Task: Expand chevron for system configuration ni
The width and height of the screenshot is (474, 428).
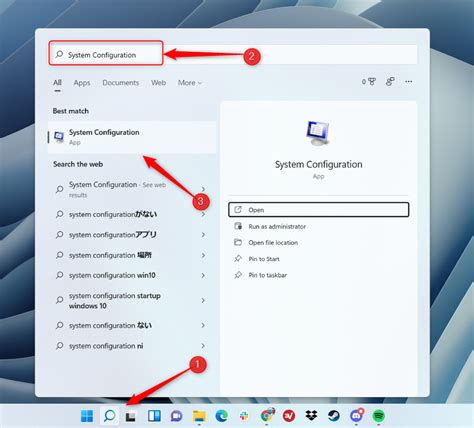Action: (x=203, y=346)
